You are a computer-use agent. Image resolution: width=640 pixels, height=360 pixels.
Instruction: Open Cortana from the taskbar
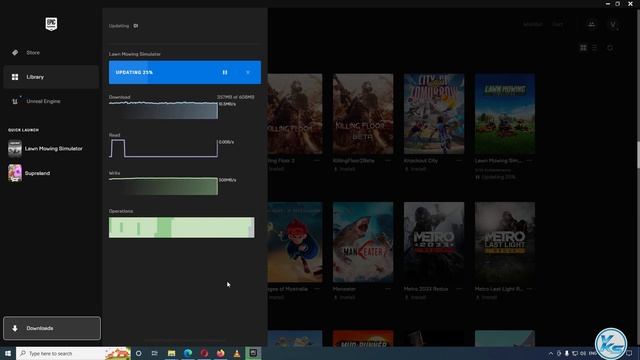pyautogui.click(x=139, y=353)
